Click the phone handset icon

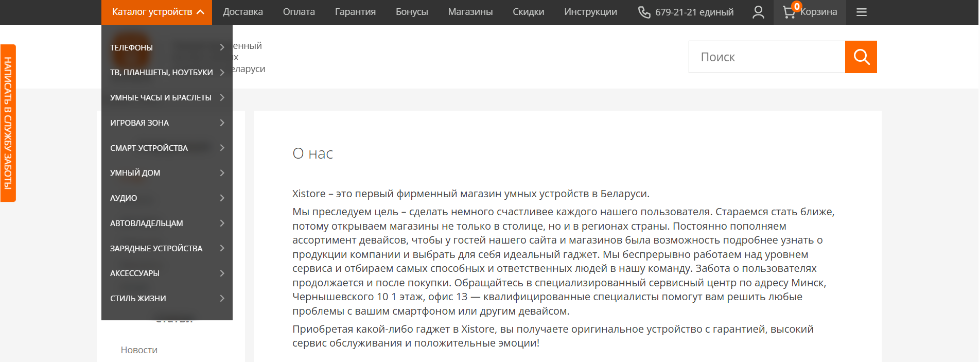644,12
